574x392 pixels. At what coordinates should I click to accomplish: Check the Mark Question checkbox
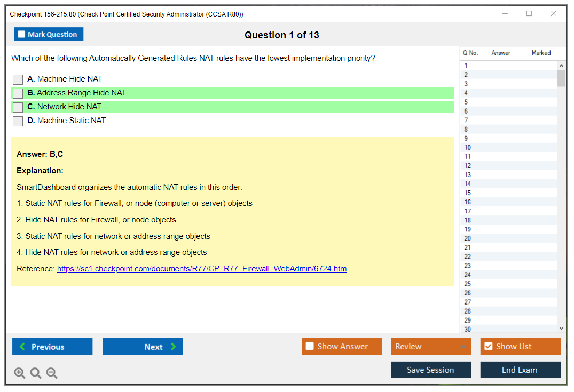point(22,34)
